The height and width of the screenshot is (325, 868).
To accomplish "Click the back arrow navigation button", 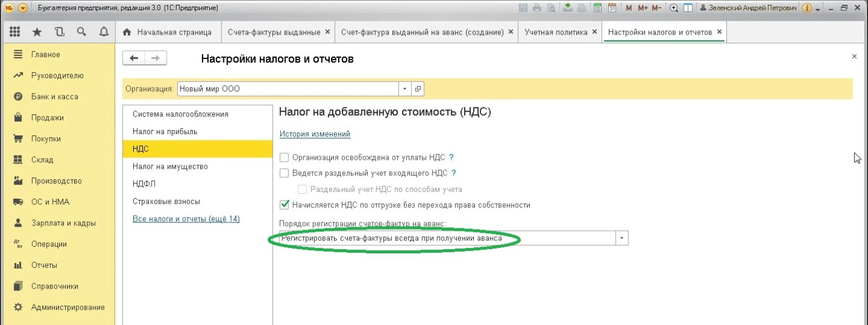I will tap(134, 58).
